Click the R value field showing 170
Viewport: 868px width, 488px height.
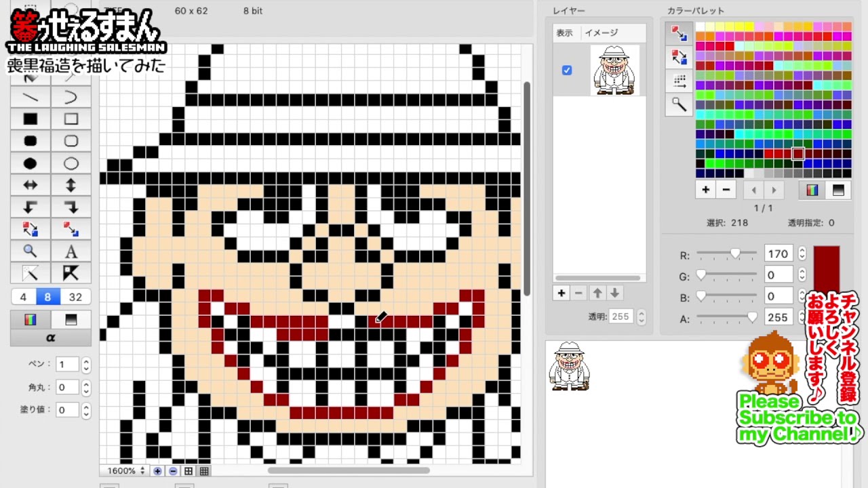tap(778, 253)
